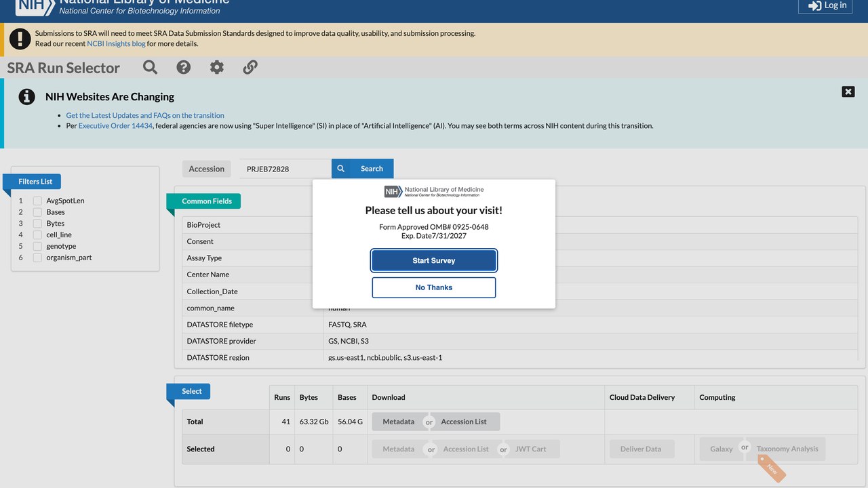Click the '63.32 Gb' total bytes value
868x488 pixels.
click(314, 422)
